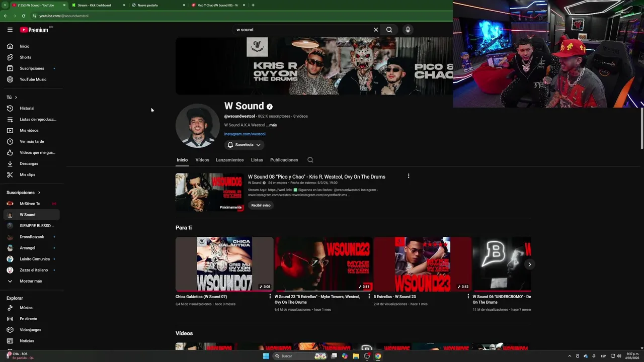Screen dimensions: 644x362
Task: Open the Chica Galáctica W Sound 07 thumbnail
Action: [224, 264]
